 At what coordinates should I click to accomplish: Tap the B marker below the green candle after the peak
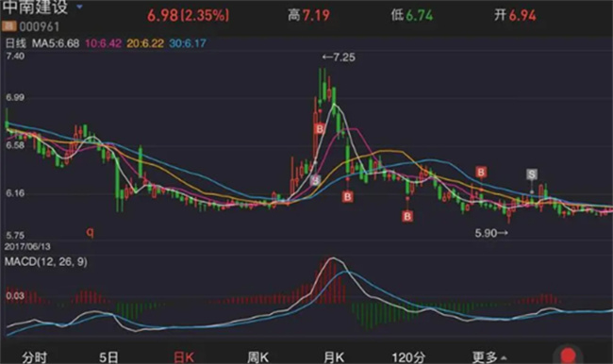click(x=348, y=196)
